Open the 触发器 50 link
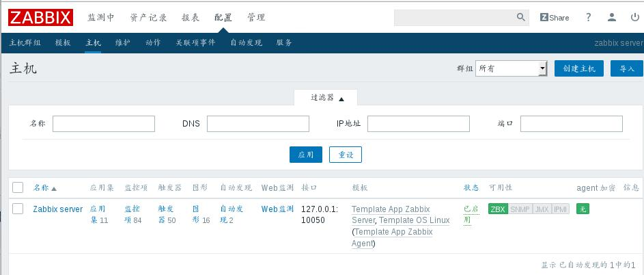Viewport: 644px width, 275px height. click(x=167, y=215)
